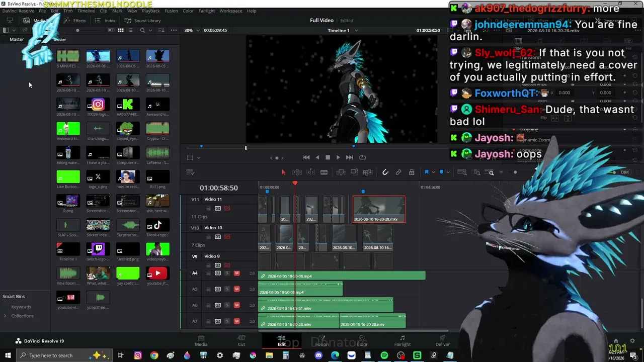Switch media pool to metadata view
644x362 pixels.
point(110,30)
